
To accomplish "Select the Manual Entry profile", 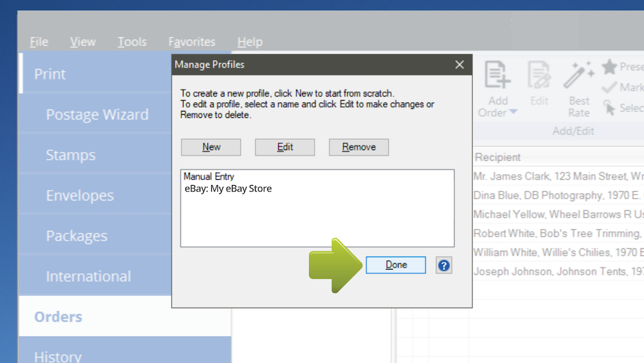I will point(209,176).
